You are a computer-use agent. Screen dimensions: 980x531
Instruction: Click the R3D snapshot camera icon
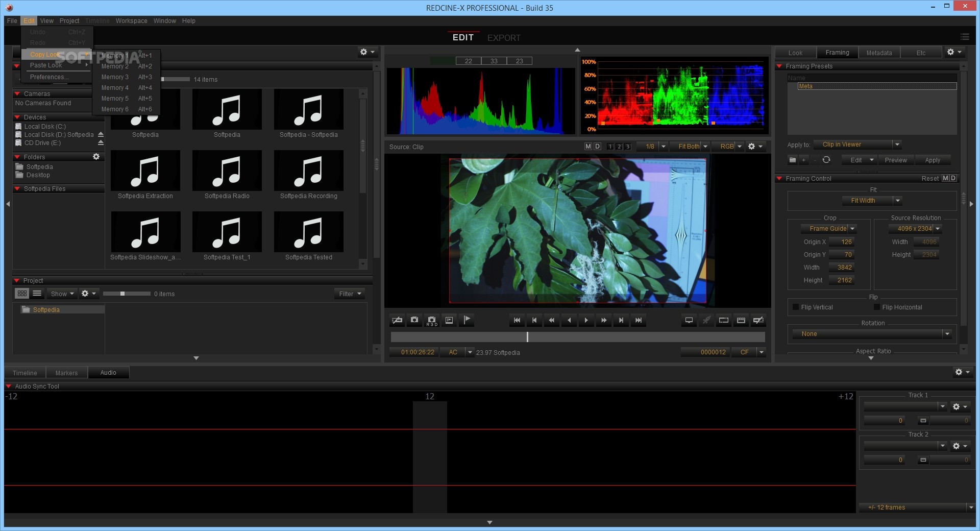(x=432, y=320)
